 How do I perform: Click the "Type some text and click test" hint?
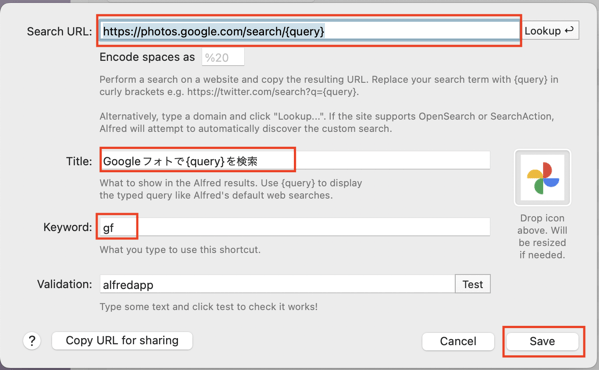[x=209, y=307]
